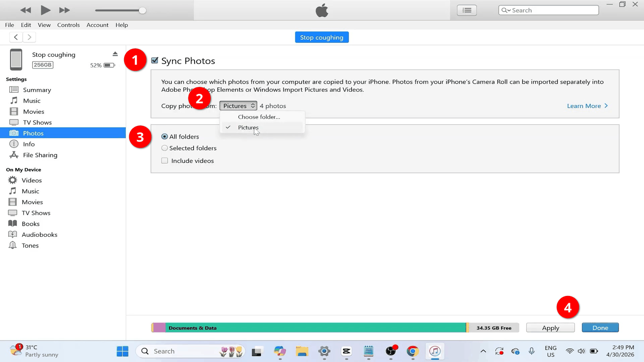Screen dimensions: 644x362
Task: Open the Windows Start menu
Action: click(122, 351)
